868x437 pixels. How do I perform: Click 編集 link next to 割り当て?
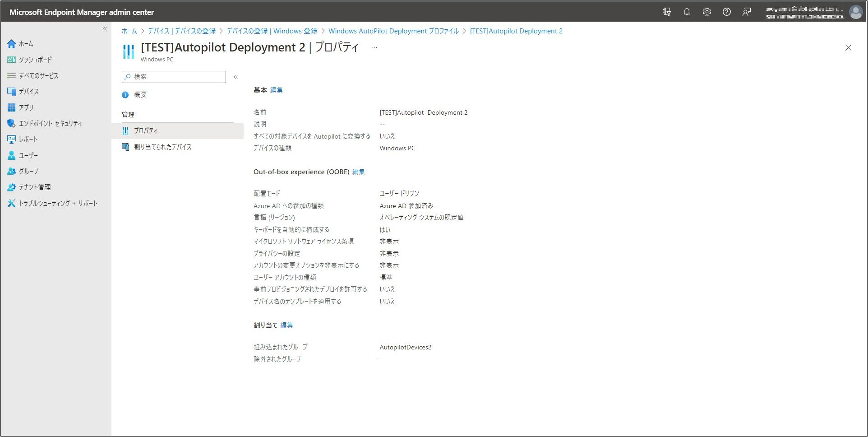(286, 325)
